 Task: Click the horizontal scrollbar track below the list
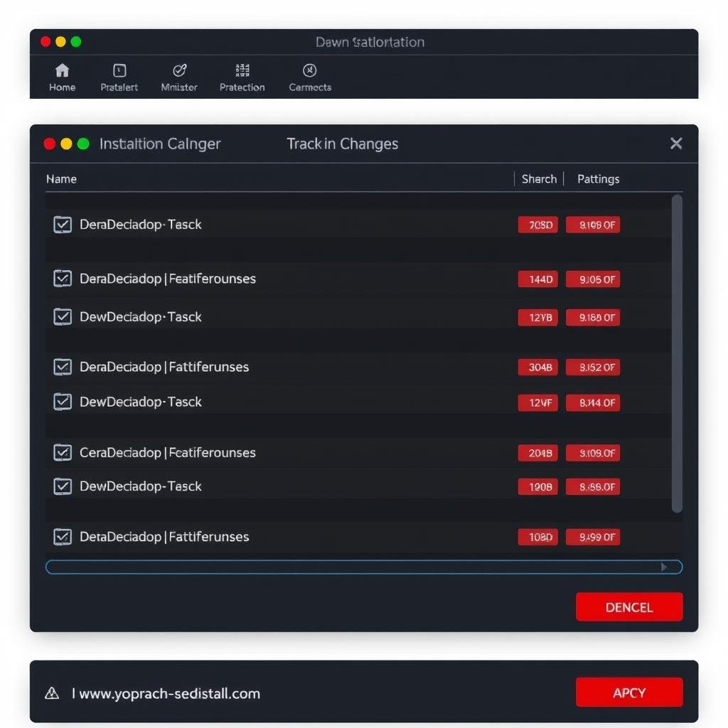(x=364, y=567)
